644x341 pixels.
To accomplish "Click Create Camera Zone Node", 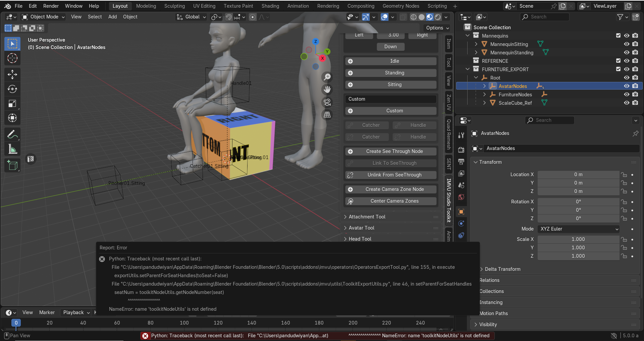I will coord(391,189).
